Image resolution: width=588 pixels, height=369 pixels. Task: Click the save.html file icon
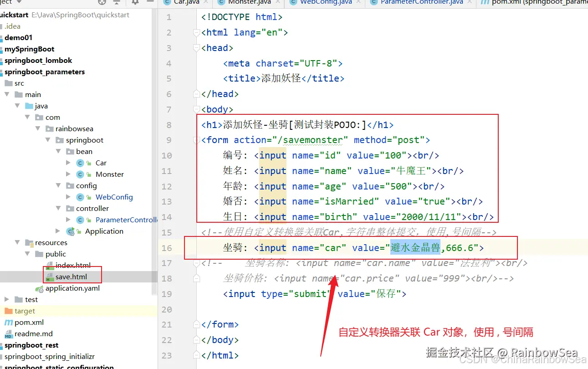coord(50,277)
